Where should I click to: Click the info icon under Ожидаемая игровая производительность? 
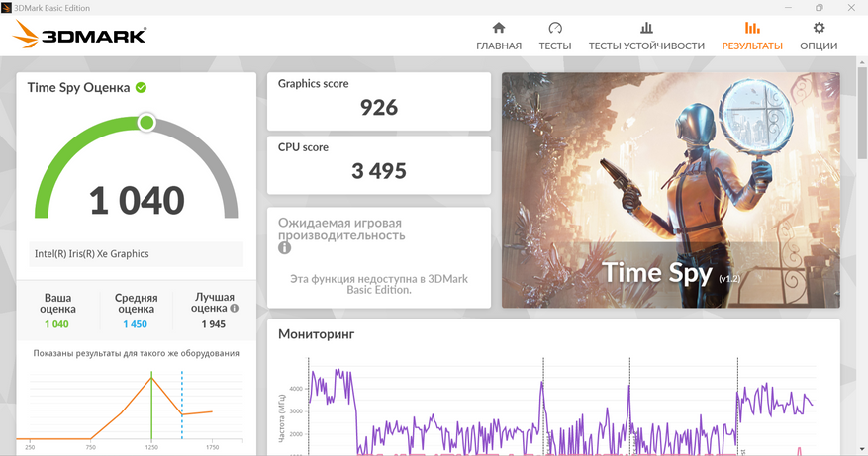point(284,248)
